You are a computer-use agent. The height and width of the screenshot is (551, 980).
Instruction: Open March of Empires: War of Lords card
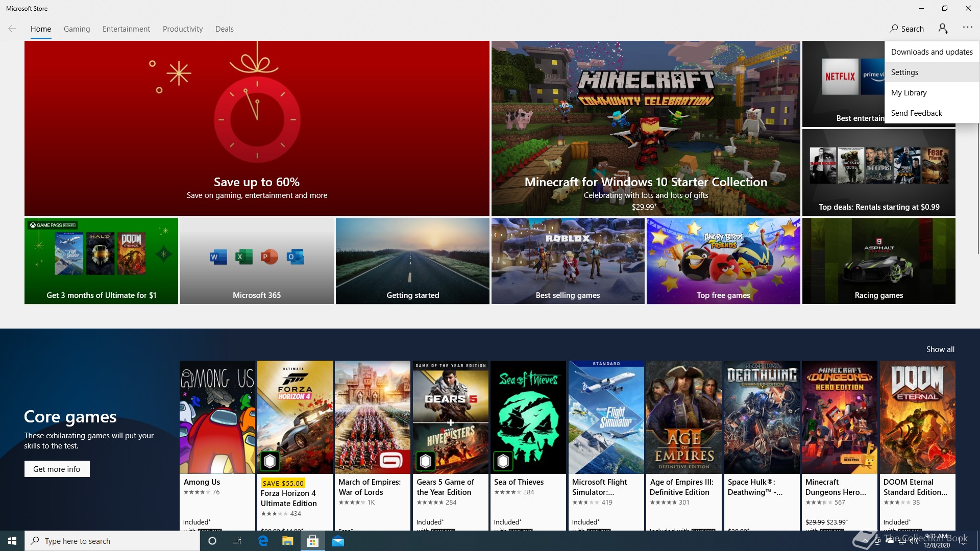point(372,445)
